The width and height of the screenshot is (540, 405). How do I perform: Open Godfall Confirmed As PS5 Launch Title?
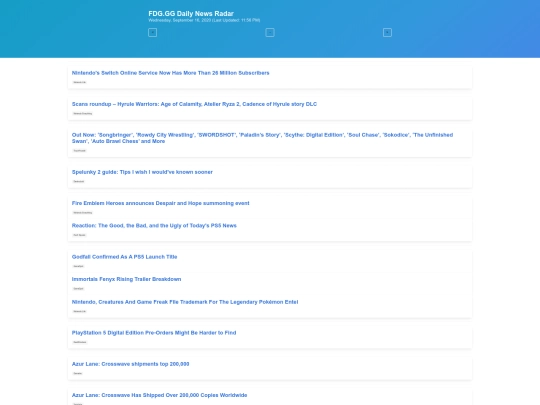[x=124, y=257]
